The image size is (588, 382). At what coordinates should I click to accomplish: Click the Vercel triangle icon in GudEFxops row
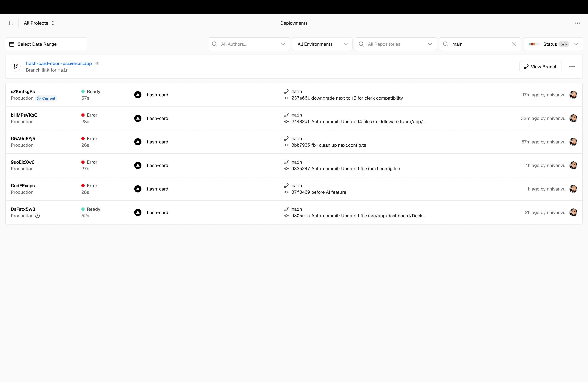coord(138,189)
